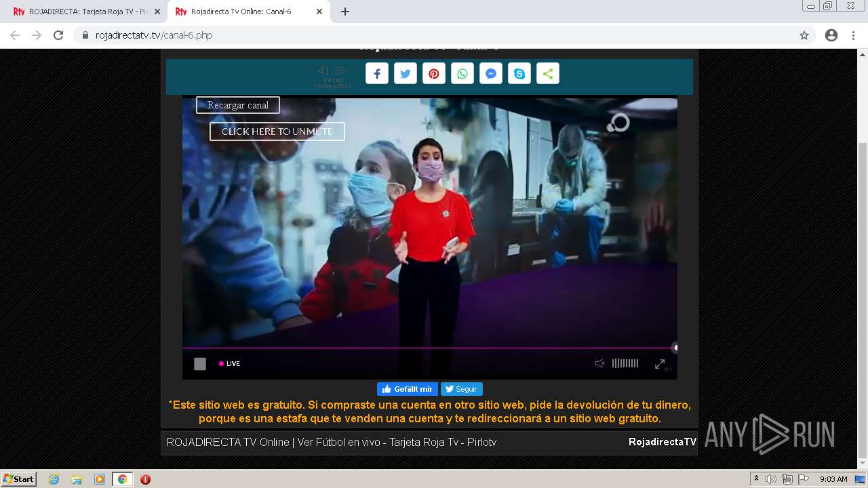The image size is (868, 488).
Task: Go back to previous page
Action: [15, 35]
